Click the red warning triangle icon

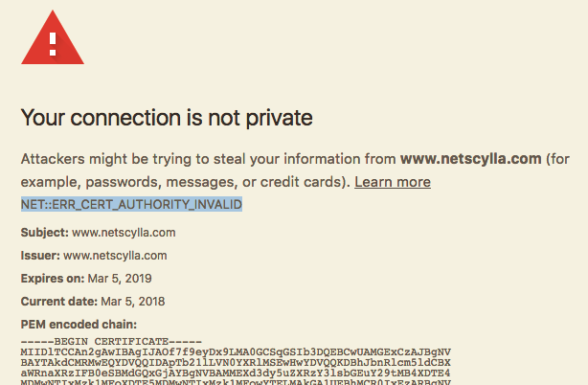53,37
